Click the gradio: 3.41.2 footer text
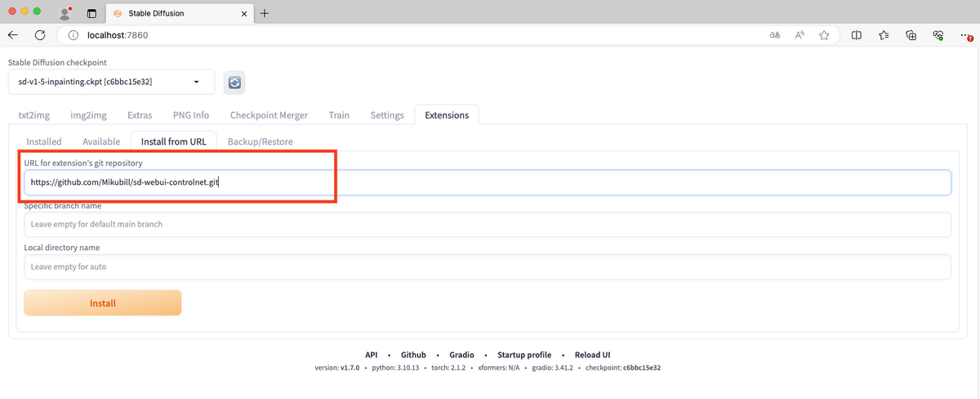Image resolution: width=980 pixels, height=399 pixels. pyautogui.click(x=551, y=368)
